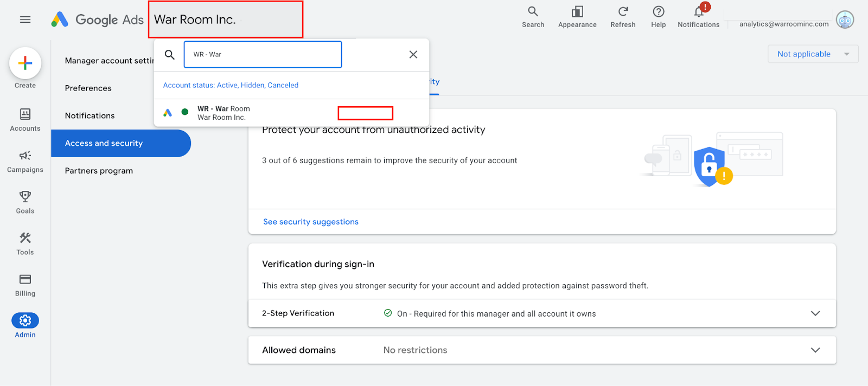Open the Partners program menu item

pos(99,171)
